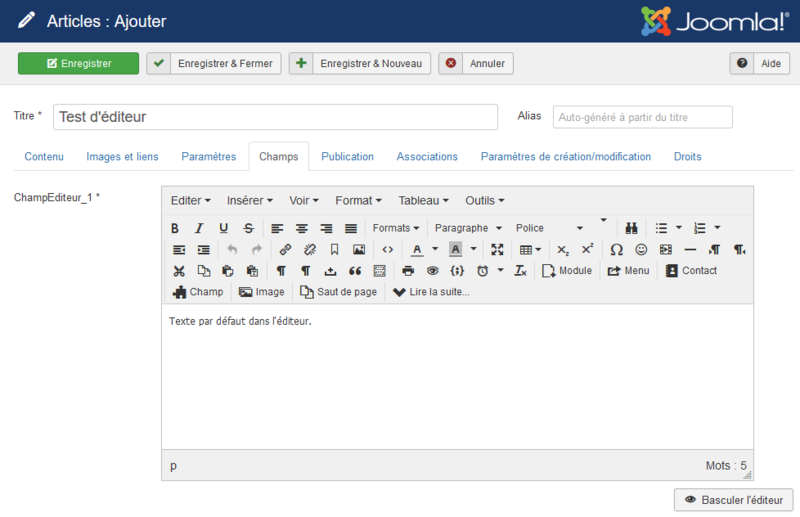Click the source code icon
Screen dimensions: 800x517
point(387,249)
